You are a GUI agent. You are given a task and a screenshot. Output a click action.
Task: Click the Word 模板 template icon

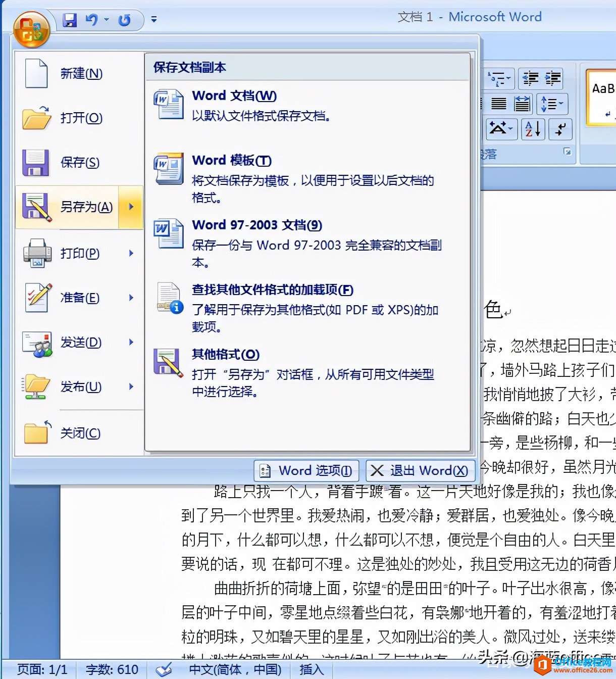(x=169, y=169)
